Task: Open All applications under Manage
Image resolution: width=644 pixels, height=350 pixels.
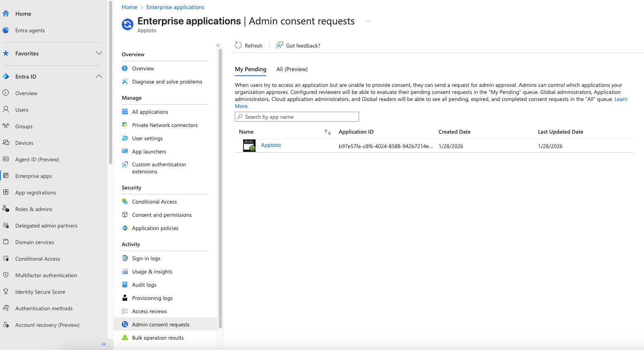Action: 150,112
